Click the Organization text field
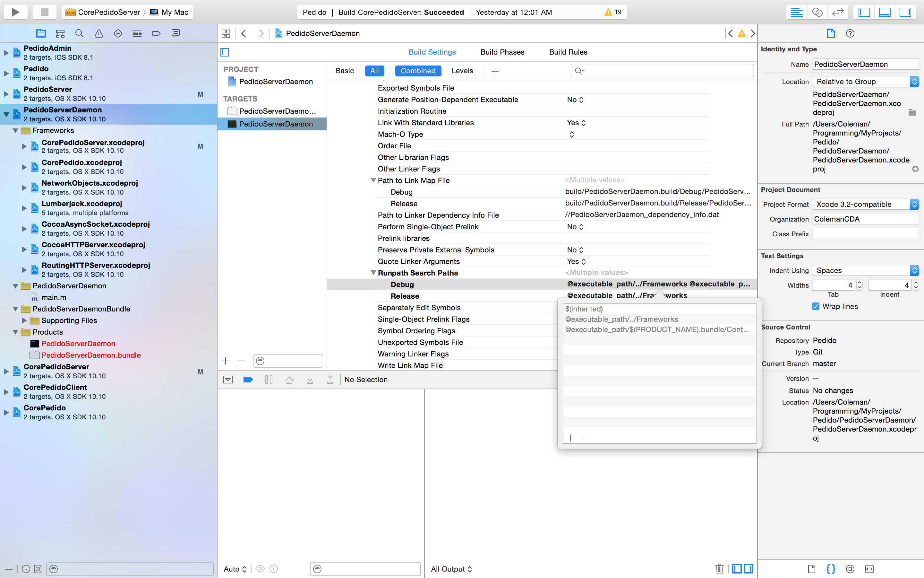924x578 pixels. coord(865,219)
